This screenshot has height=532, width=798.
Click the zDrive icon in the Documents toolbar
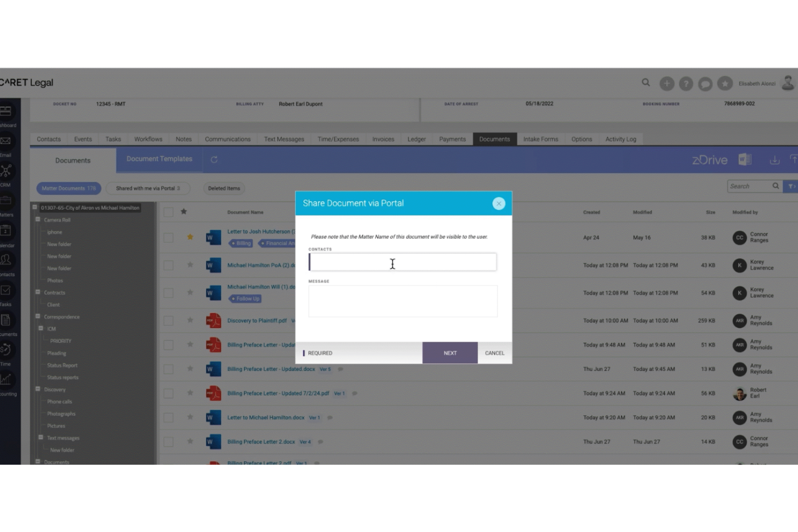(x=711, y=160)
